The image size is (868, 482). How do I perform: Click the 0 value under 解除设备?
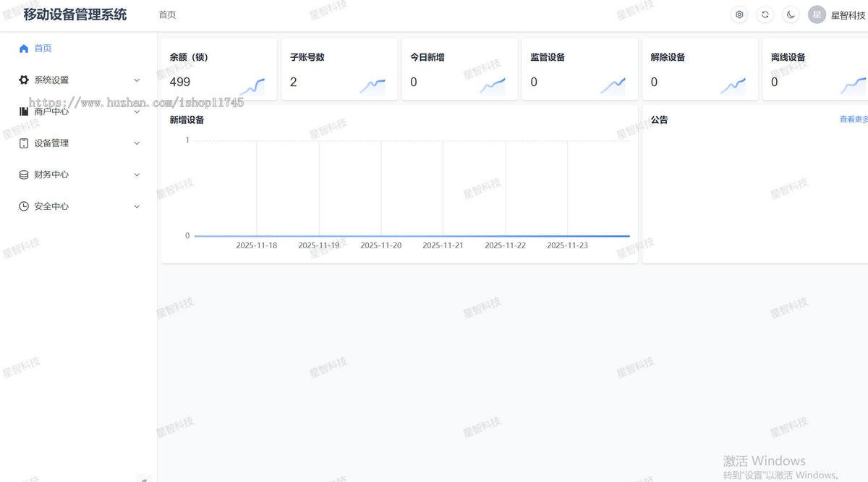tap(654, 82)
